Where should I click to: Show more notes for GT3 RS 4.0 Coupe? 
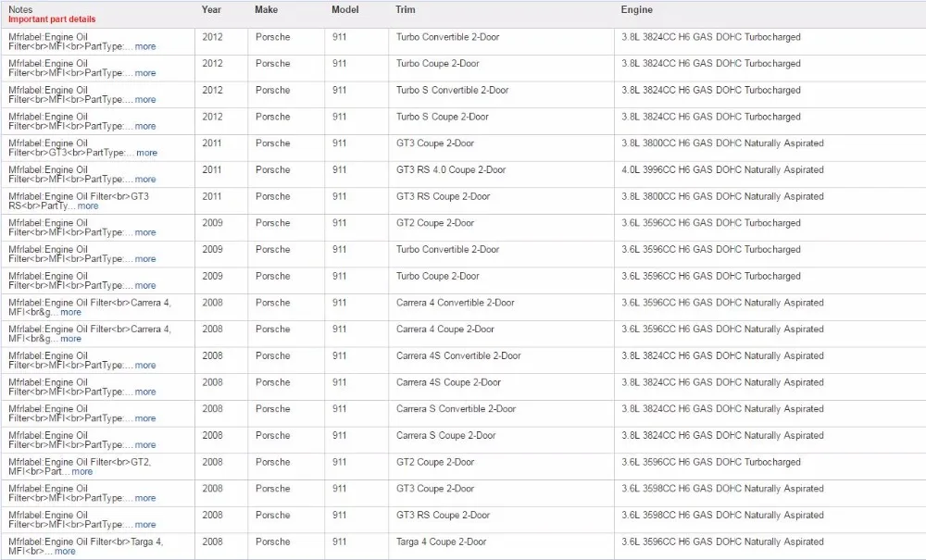pos(145,180)
